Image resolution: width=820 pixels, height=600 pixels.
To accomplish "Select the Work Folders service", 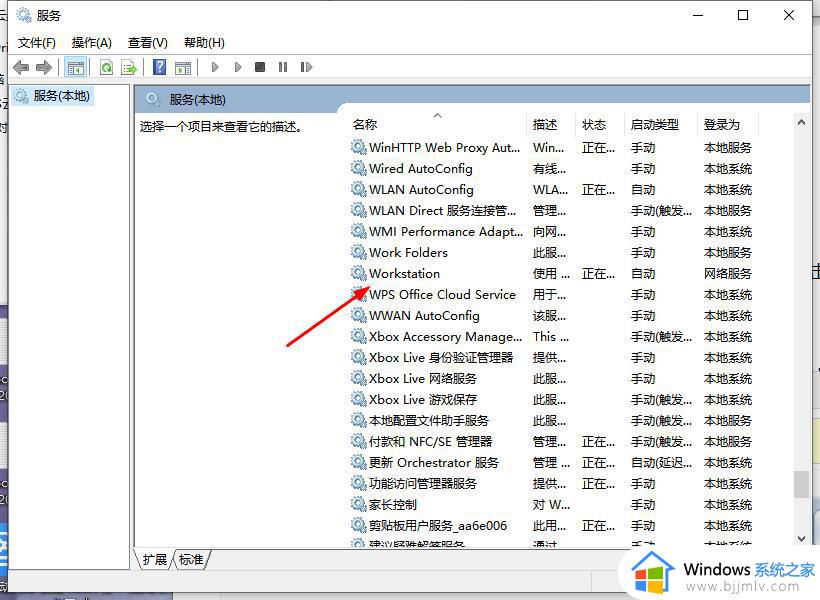I will pos(551,252).
